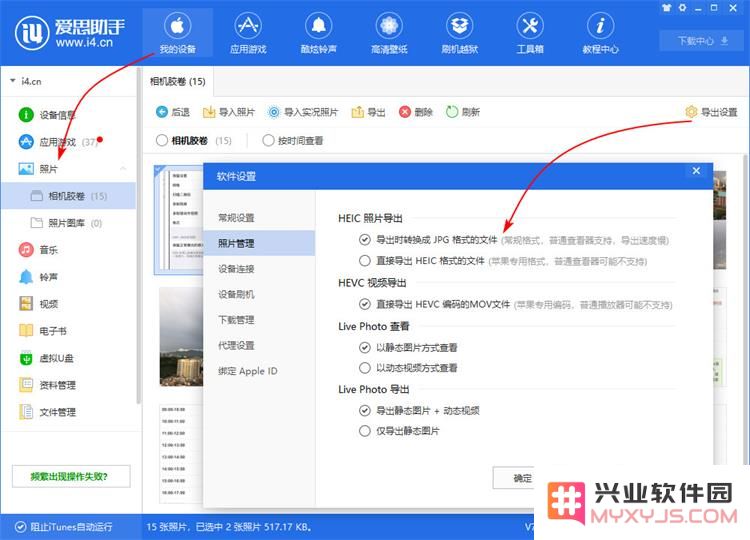Click 刷新 refresh button

[463, 112]
